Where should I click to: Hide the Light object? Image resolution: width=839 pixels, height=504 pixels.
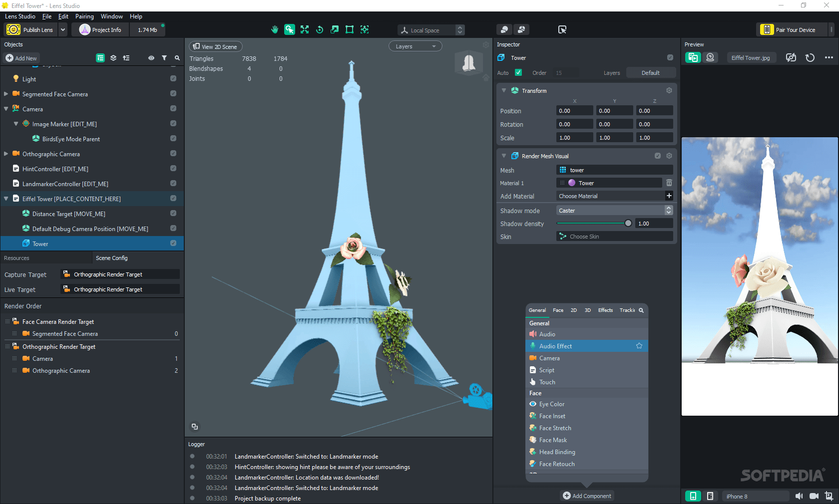coord(173,78)
